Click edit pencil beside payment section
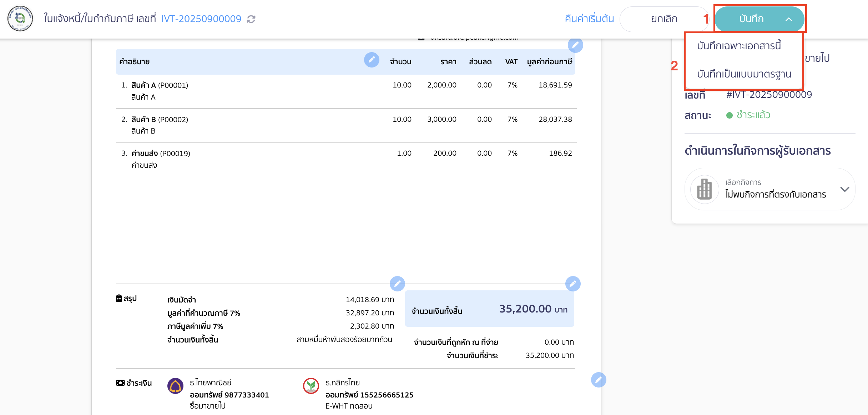The image size is (868, 415). 599,380
